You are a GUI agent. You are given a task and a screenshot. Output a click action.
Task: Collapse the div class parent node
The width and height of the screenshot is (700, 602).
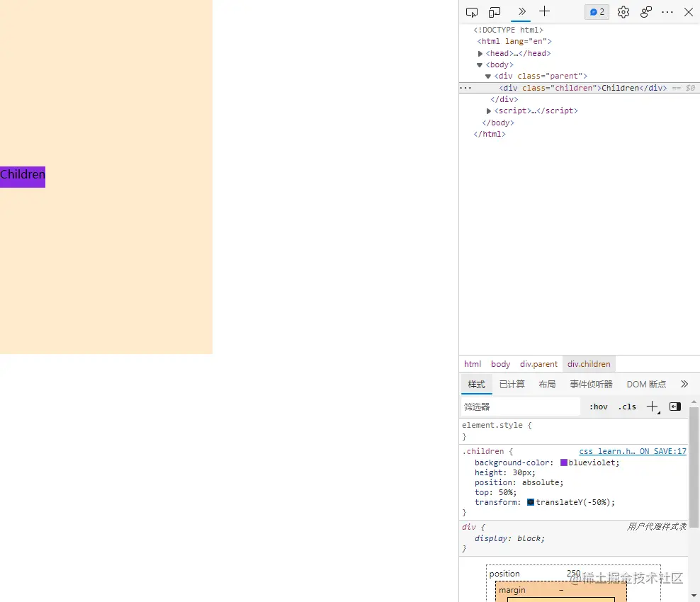click(x=488, y=76)
